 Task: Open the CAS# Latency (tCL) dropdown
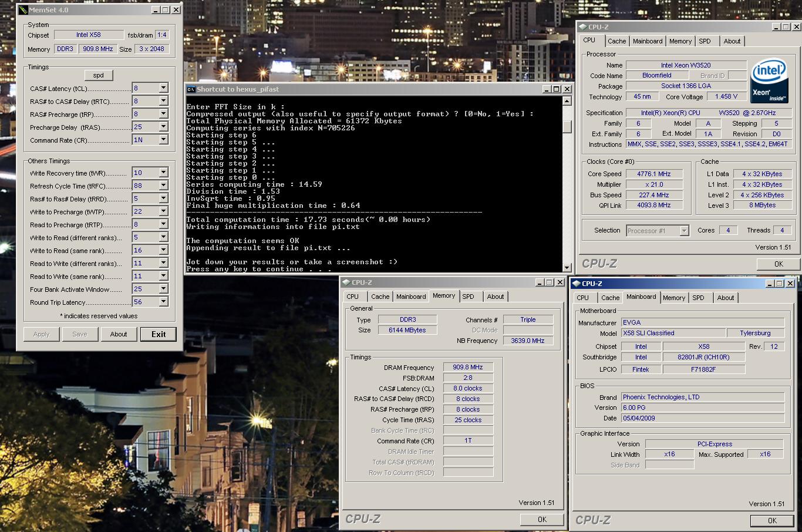tap(163, 88)
